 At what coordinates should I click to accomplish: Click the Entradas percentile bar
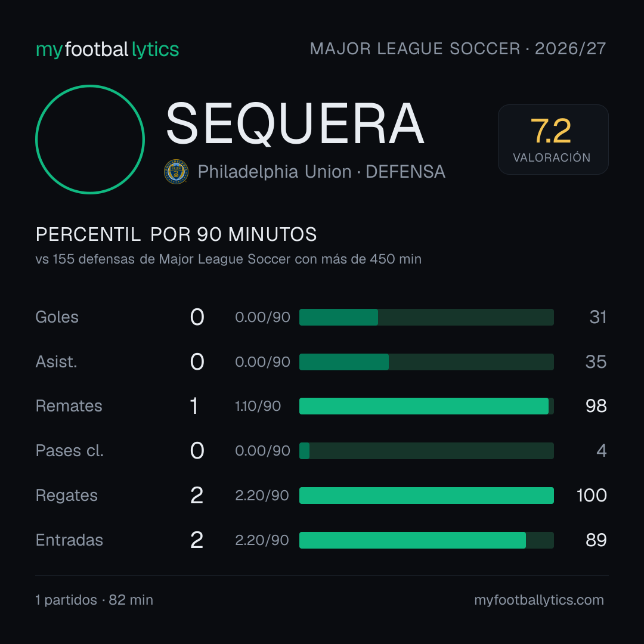click(426, 540)
